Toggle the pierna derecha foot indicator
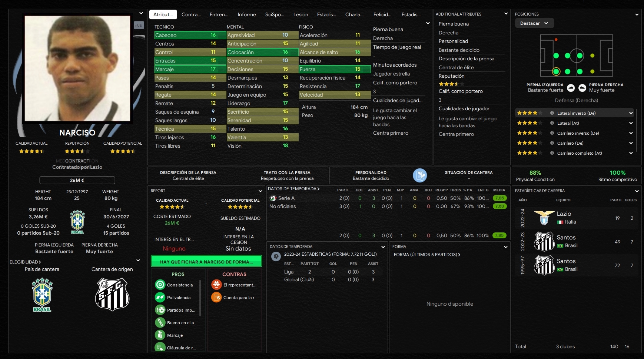The height and width of the screenshot is (359, 644). point(582,88)
